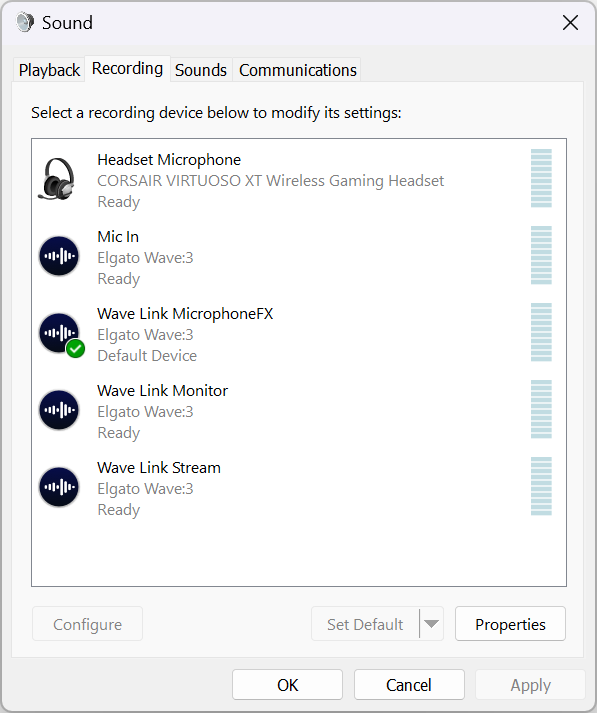
Task: Click the Headset Microphone level meter
Action: (541, 178)
